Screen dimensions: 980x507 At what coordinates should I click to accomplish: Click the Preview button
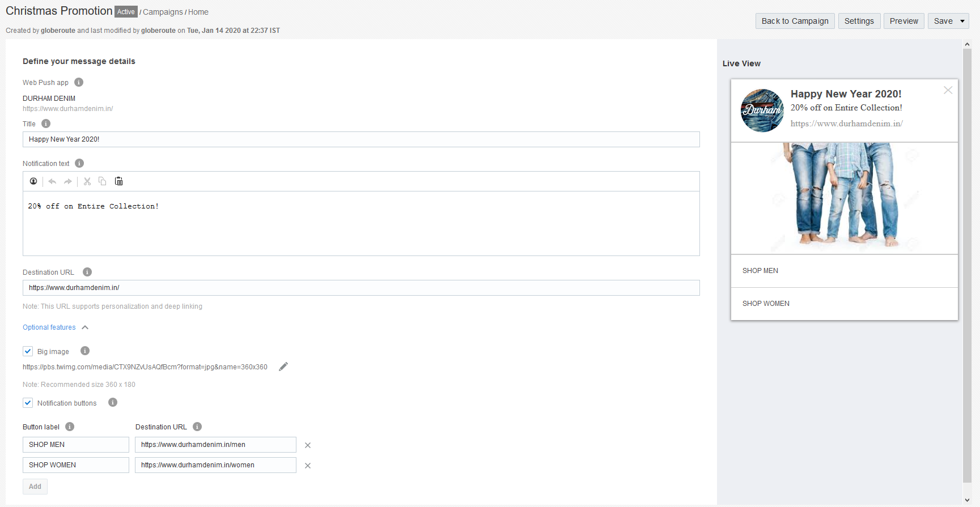click(x=904, y=21)
